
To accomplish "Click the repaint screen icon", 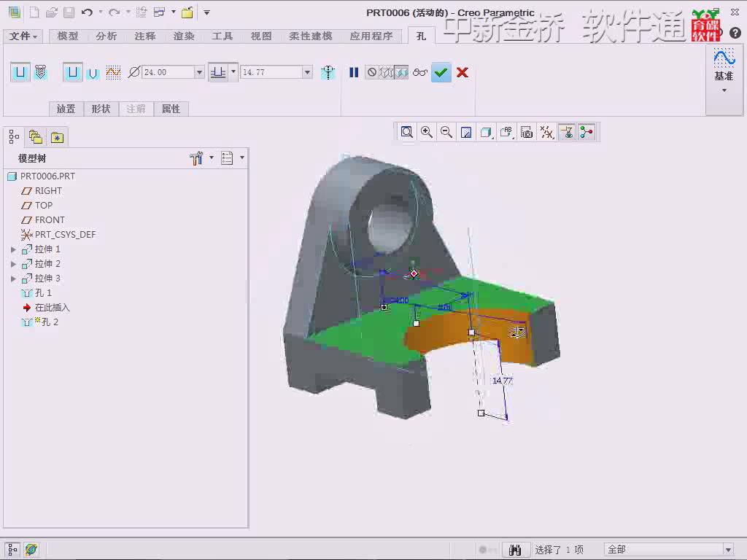I will pyautogui.click(x=466, y=133).
